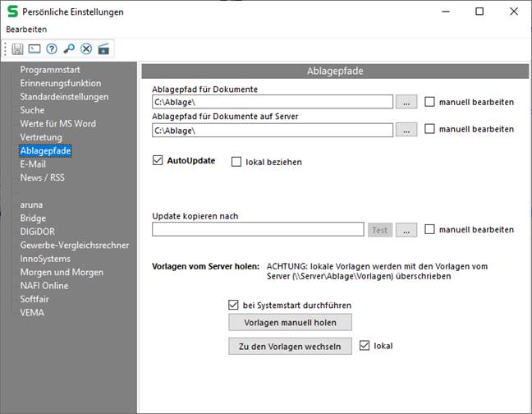
Task: Disable the AutoUpdate checkbox
Action: [158, 161]
